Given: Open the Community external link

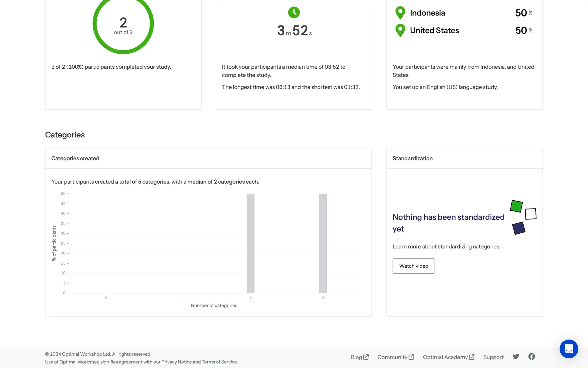Looking at the screenshot, I should click(396, 357).
